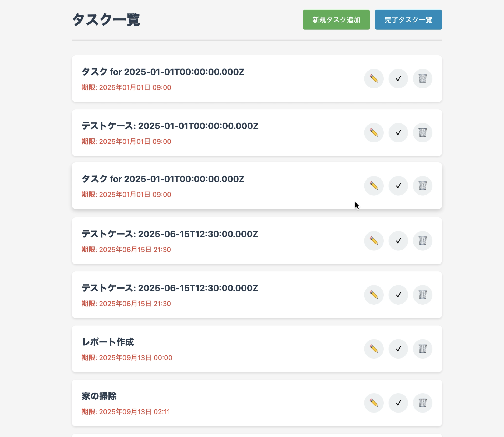Click deadline 期限: 2025年09月13日 02:11

pos(126,411)
